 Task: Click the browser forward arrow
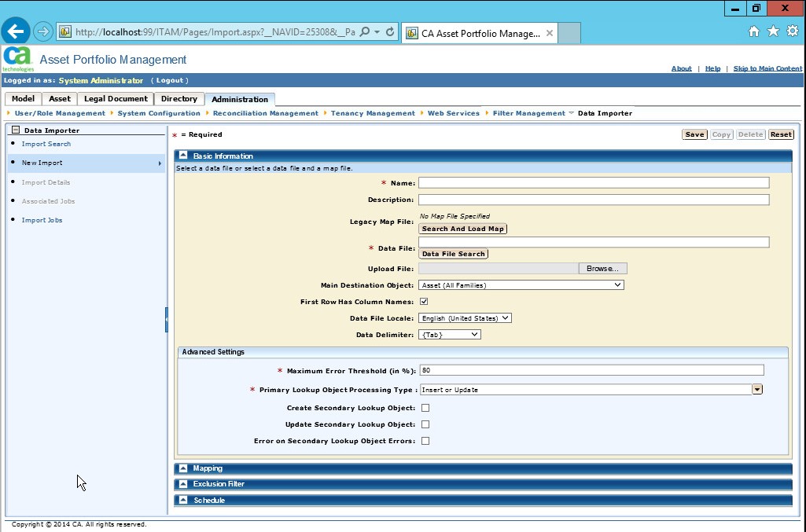[43, 32]
